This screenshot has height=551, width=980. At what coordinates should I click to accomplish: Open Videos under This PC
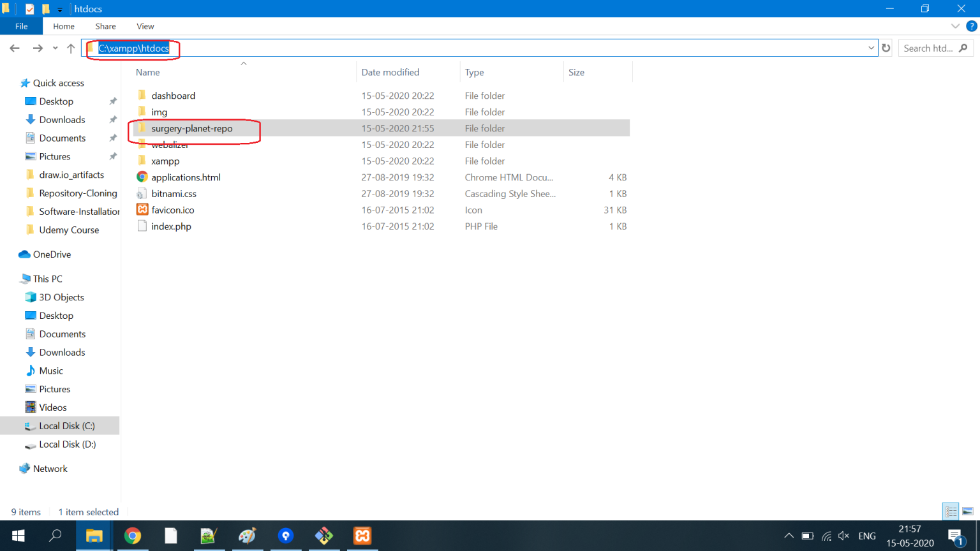coord(53,408)
